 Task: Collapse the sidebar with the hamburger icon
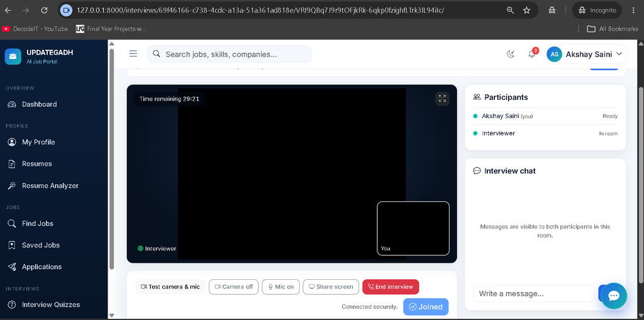(x=133, y=54)
